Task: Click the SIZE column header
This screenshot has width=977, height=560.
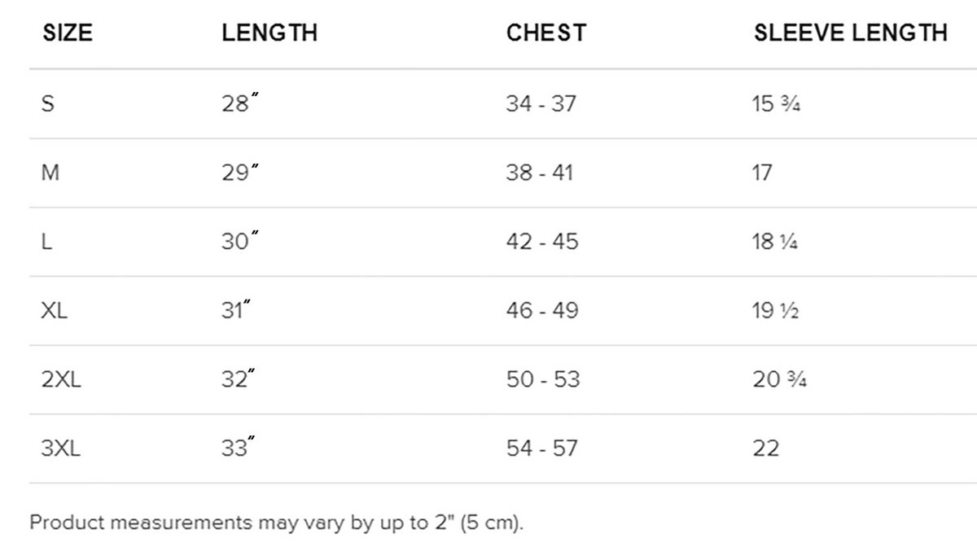Action: [x=68, y=33]
